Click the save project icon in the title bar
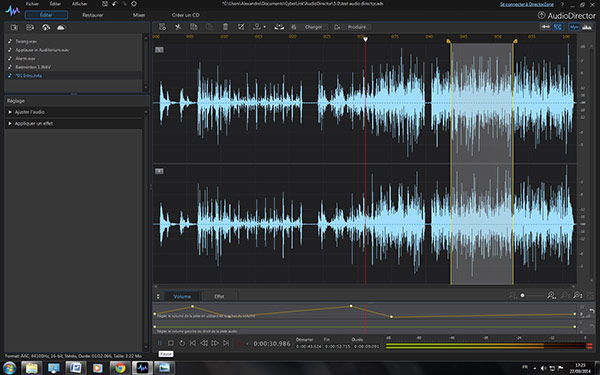 (x=105, y=4)
